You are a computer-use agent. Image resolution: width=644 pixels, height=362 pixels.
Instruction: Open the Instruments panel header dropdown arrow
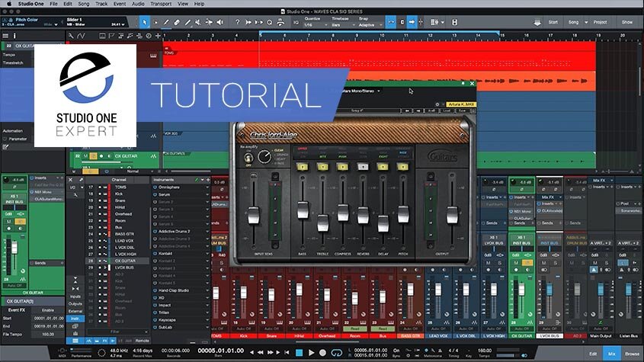click(202, 180)
